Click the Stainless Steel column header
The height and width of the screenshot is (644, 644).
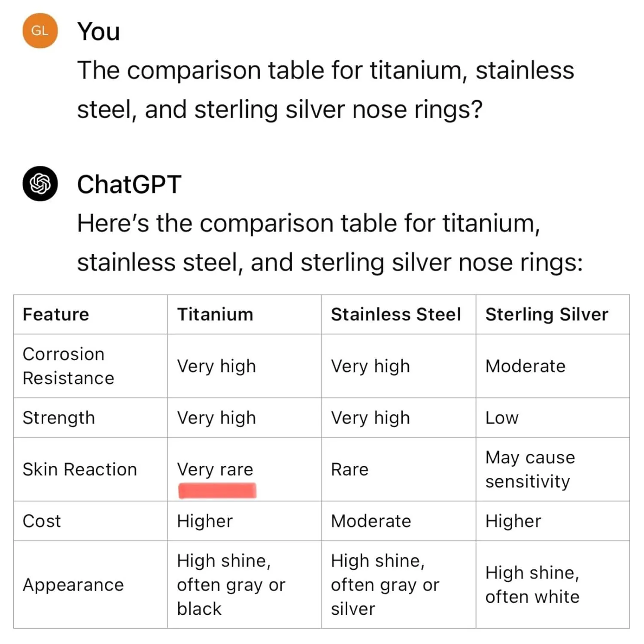pos(396,314)
